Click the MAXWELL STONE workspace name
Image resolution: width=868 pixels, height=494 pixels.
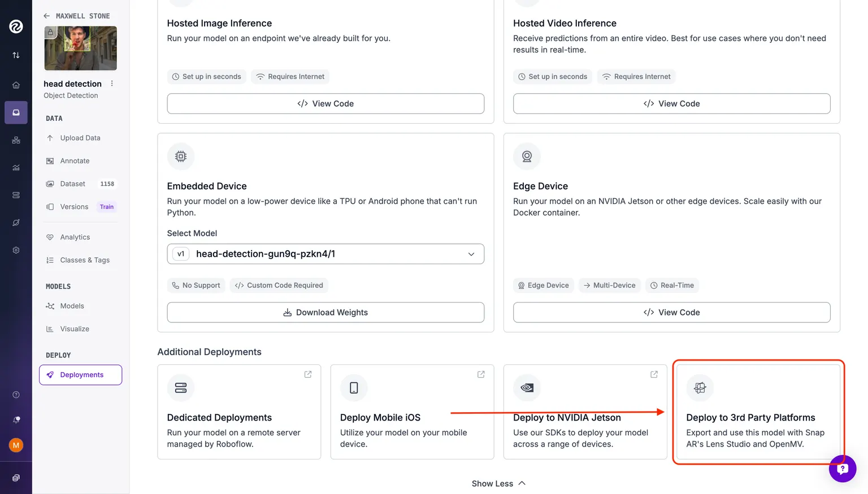click(83, 16)
